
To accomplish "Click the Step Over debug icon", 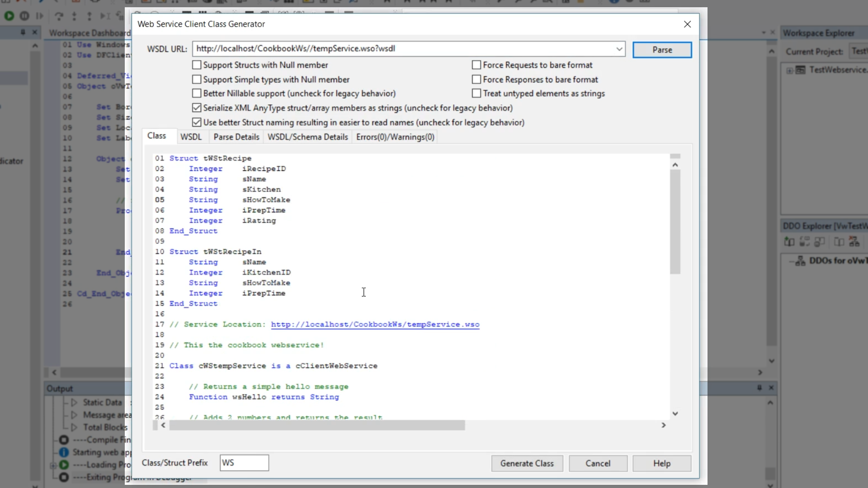I will [x=59, y=16].
